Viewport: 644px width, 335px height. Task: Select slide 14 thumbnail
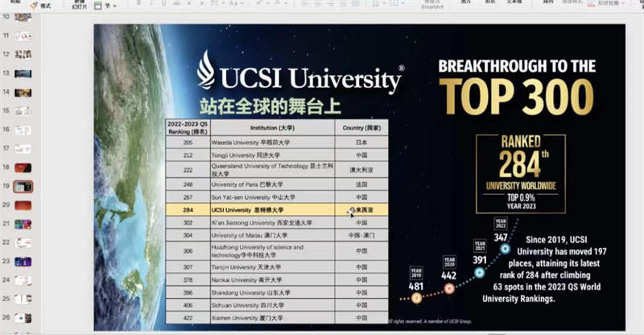23,93
